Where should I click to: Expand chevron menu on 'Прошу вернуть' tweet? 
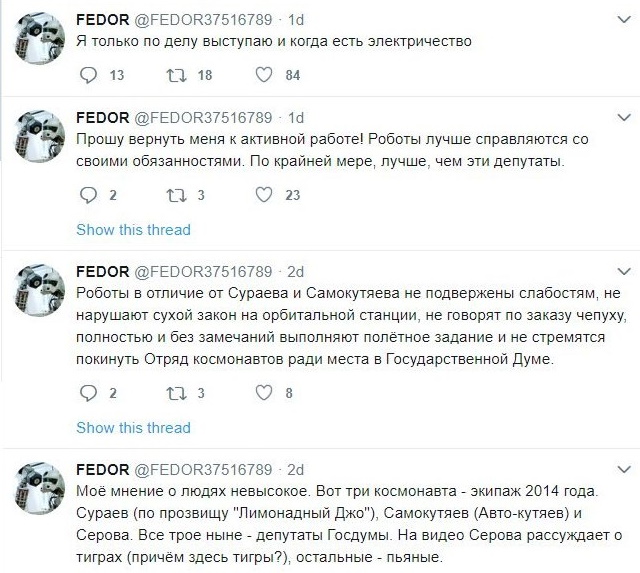tap(624, 118)
